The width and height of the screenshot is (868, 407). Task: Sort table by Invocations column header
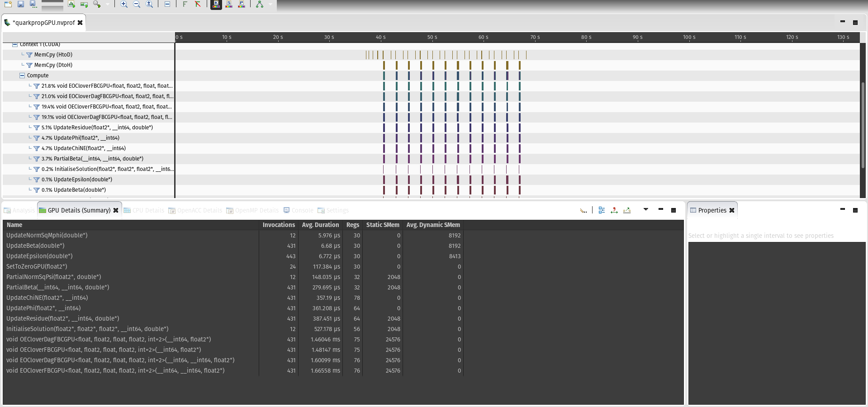[x=279, y=225]
